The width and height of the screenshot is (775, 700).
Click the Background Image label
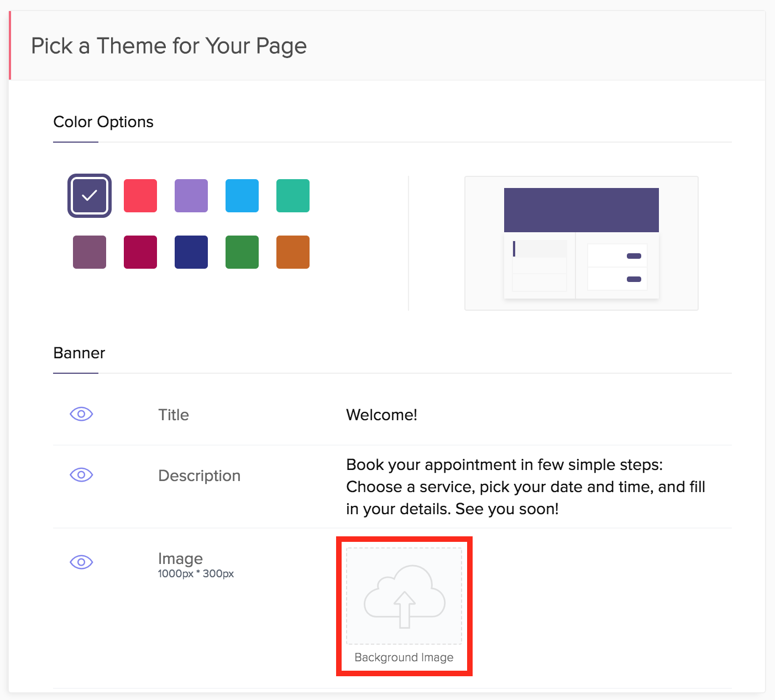click(x=404, y=657)
